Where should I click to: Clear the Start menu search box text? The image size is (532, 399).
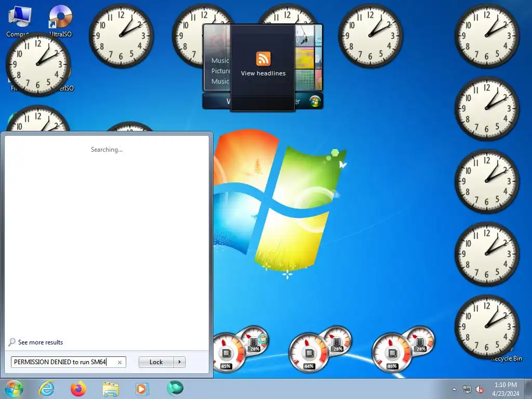119,362
